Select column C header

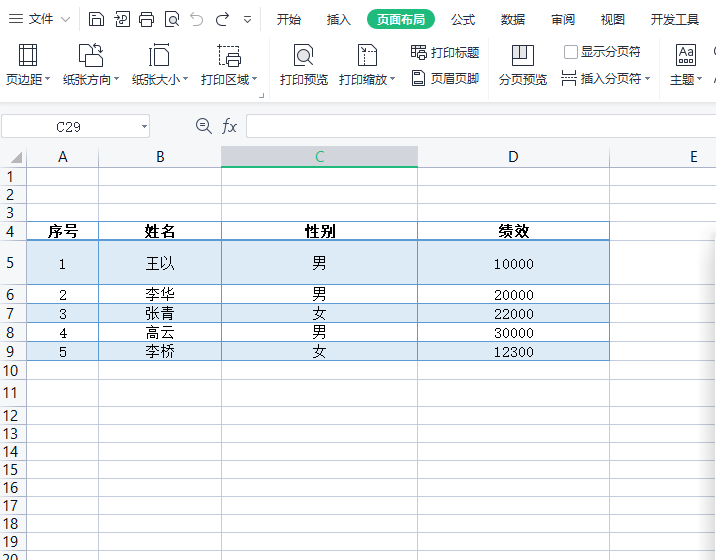(319, 157)
